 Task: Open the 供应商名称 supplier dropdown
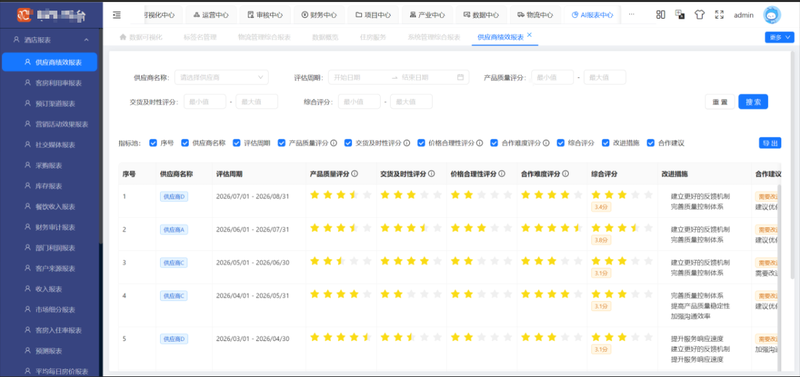(x=221, y=78)
